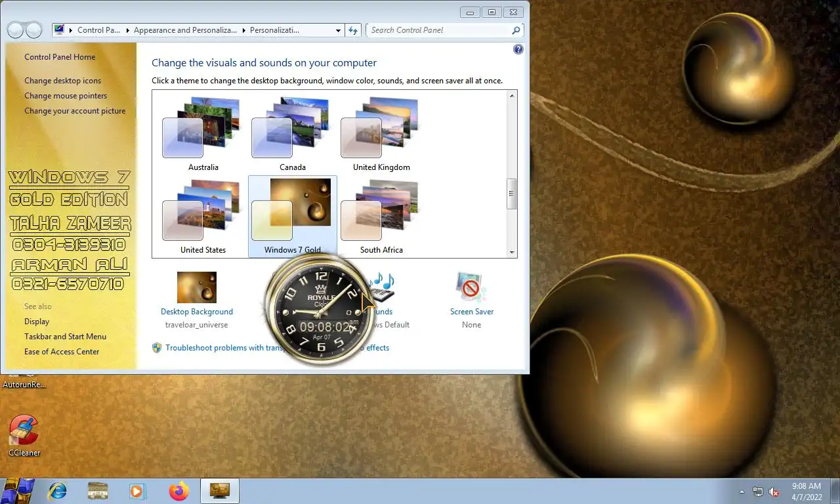
Task: Click the network tray icon
Action: (x=758, y=492)
